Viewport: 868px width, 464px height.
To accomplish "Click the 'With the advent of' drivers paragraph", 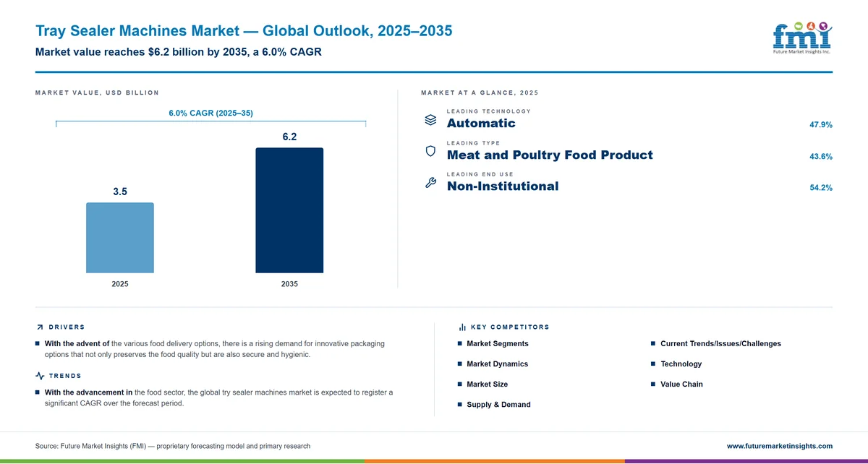I will 215,349.
